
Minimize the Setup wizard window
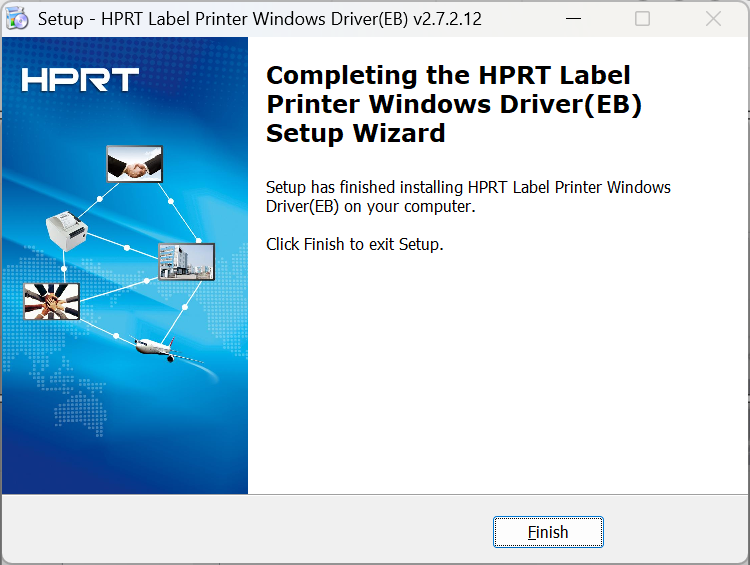(x=572, y=18)
